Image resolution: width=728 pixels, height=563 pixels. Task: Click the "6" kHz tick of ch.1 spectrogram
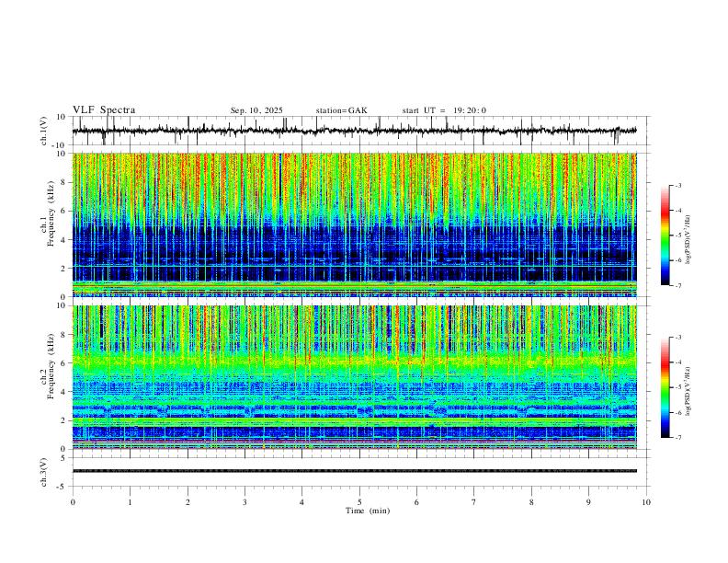click(64, 211)
